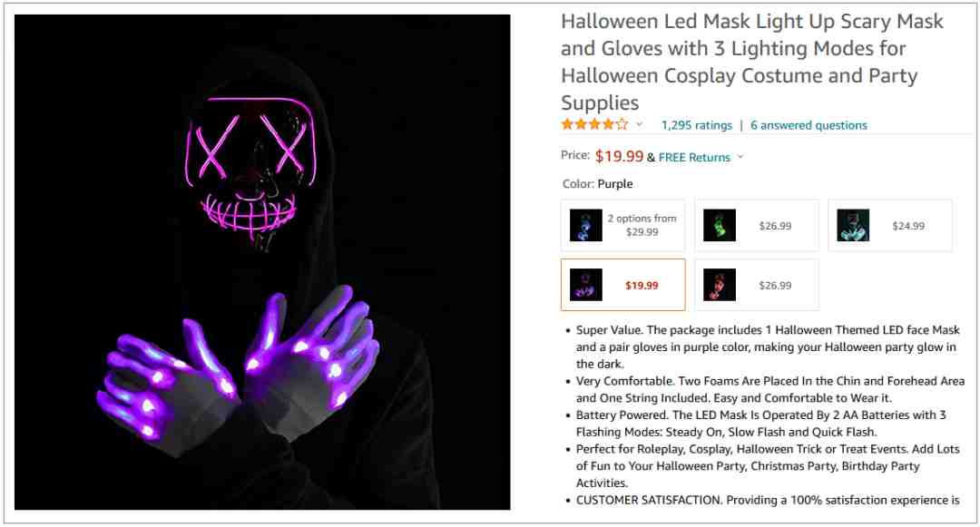Click the purple mask thumbnail image
The image size is (980, 527).
[585, 285]
